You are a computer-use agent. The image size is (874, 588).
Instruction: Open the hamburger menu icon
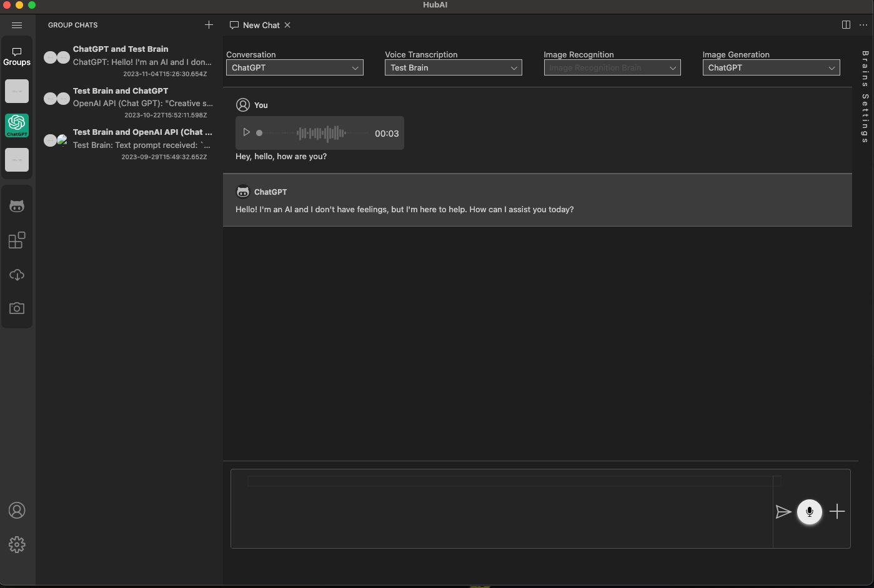pyautogui.click(x=17, y=25)
